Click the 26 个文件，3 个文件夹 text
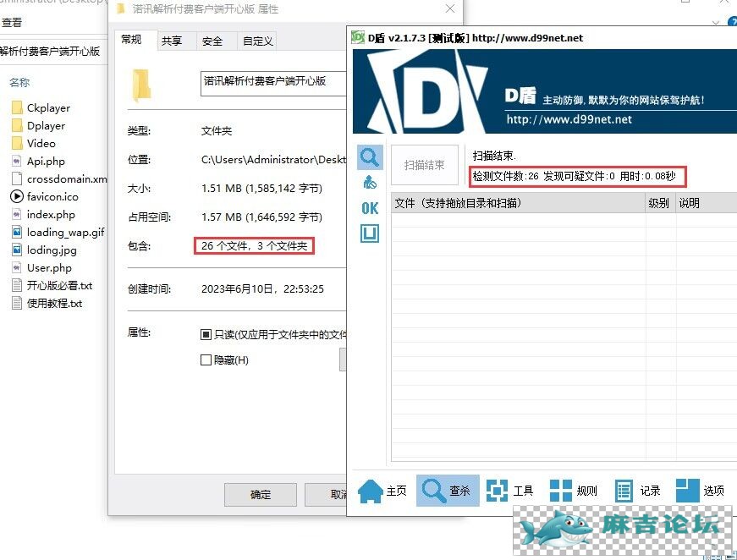Image resolution: width=737 pixels, height=560 pixels. tap(255, 245)
